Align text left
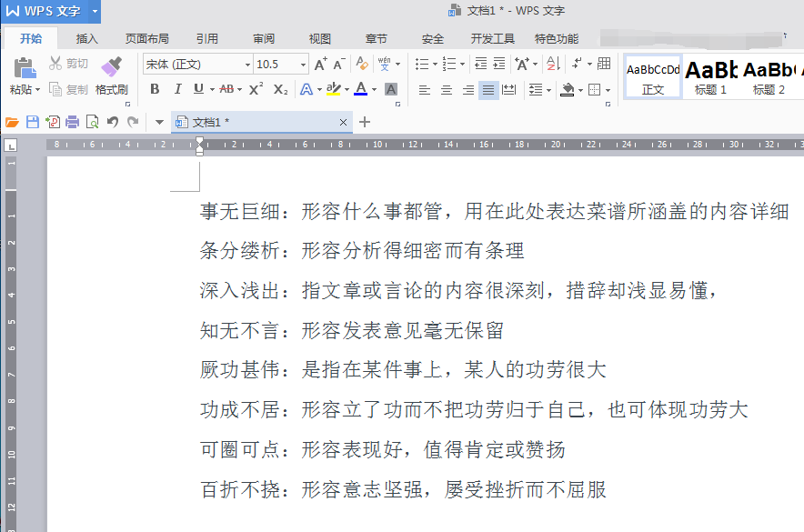 424,90
